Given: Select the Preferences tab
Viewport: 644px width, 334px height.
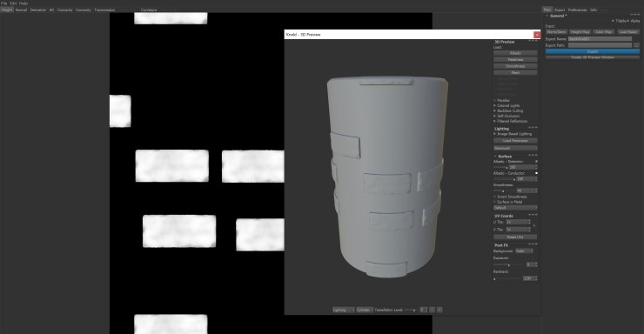Looking at the screenshot, I should tap(578, 10).
